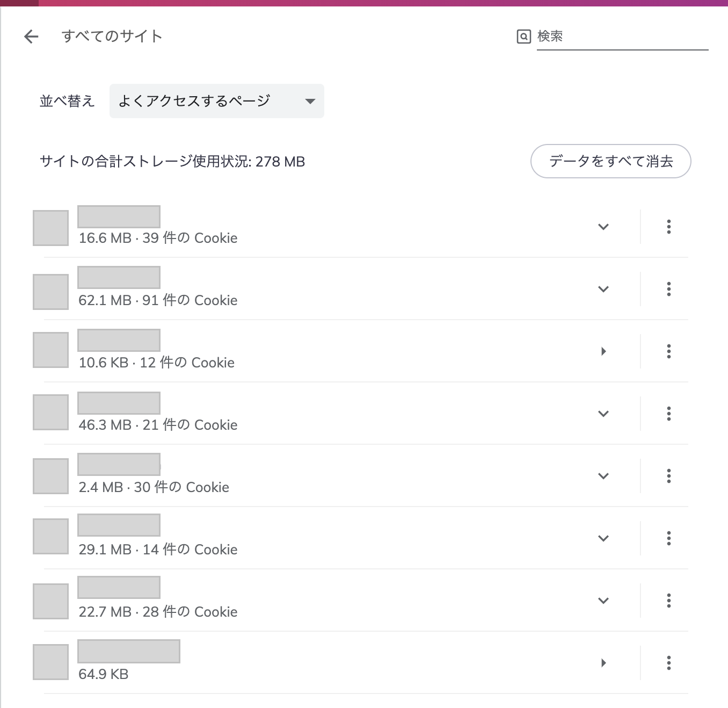The width and height of the screenshot is (728, 708).
Task: Open three-dot menu for 22.7 MB site
Action: (669, 601)
